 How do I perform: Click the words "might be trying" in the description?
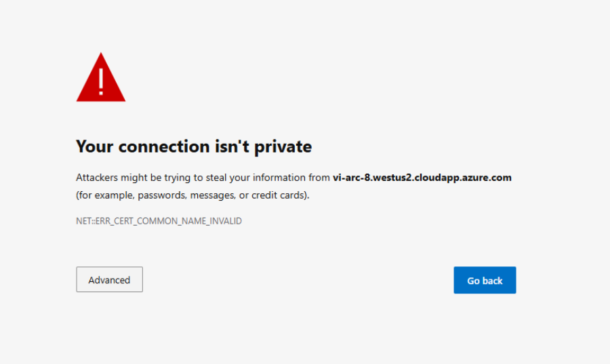coord(156,178)
